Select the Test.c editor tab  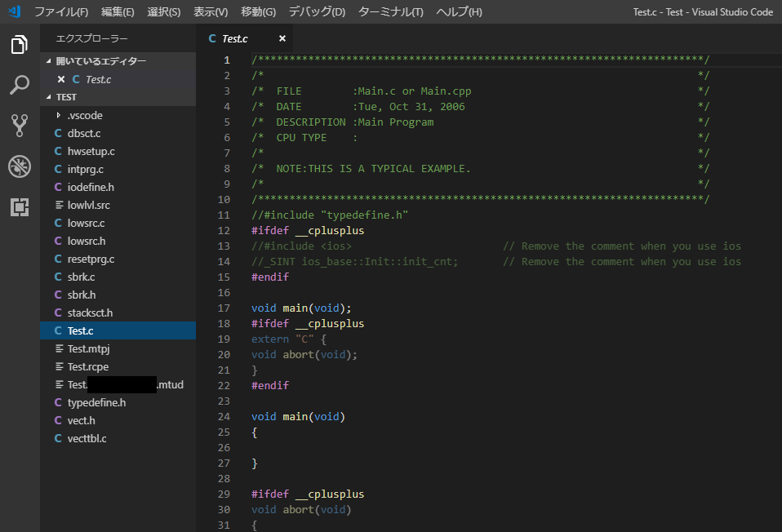click(x=245, y=38)
